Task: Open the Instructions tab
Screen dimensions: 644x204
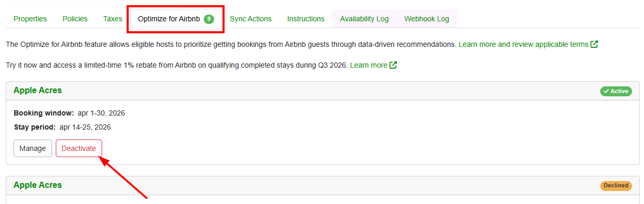Action: [306, 19]
